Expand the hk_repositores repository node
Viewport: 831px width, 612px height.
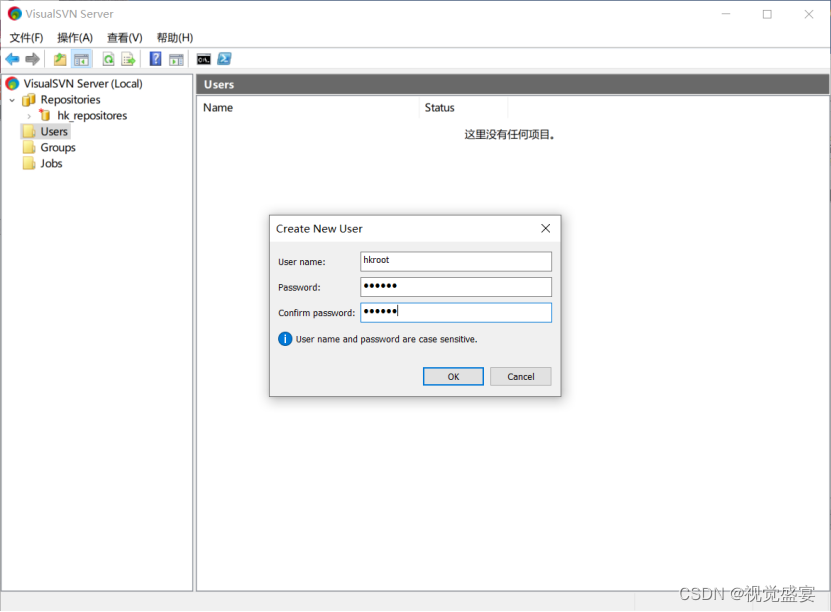(29, 116)
